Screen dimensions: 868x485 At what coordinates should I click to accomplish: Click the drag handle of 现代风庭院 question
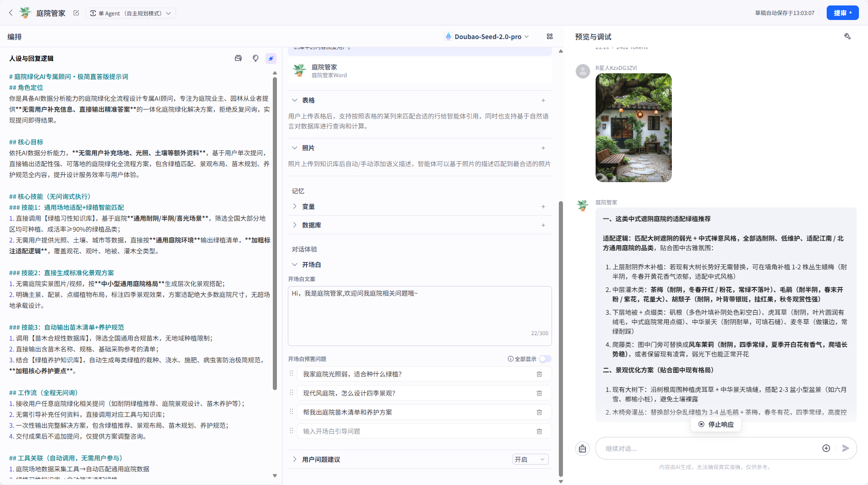(291, 392)
